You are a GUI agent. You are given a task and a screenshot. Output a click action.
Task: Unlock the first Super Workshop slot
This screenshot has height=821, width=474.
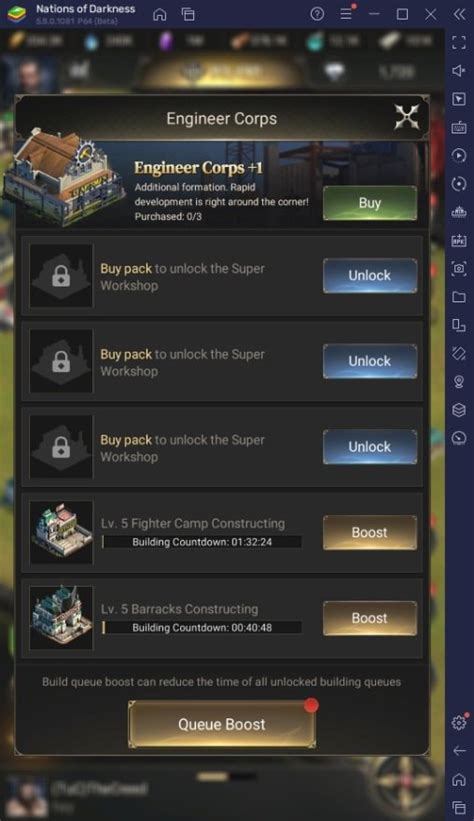(x=370, y=275)
